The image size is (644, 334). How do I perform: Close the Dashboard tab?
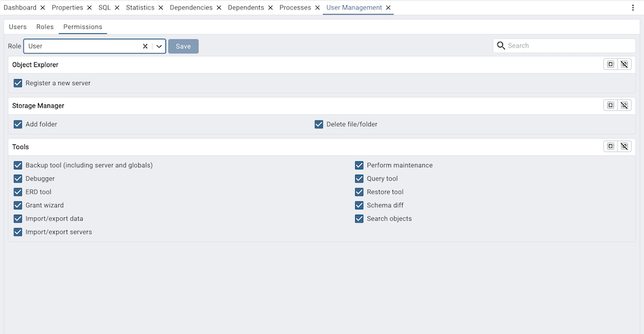[43, 7]
